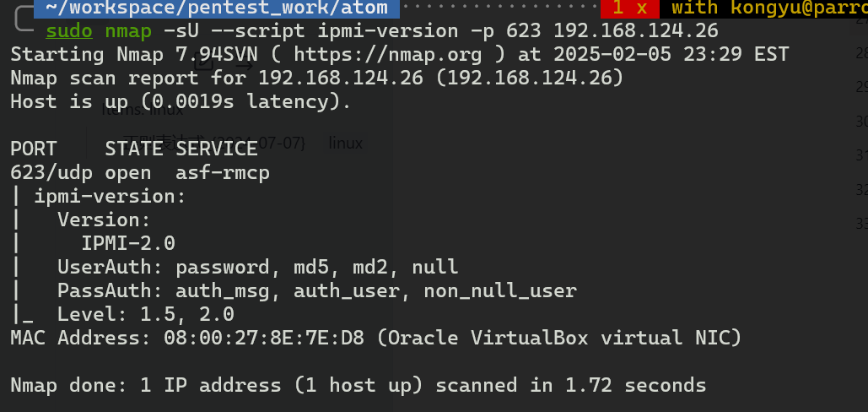
Task: Click the faint edit icon behind terminal text
Action: coord(203,62)
